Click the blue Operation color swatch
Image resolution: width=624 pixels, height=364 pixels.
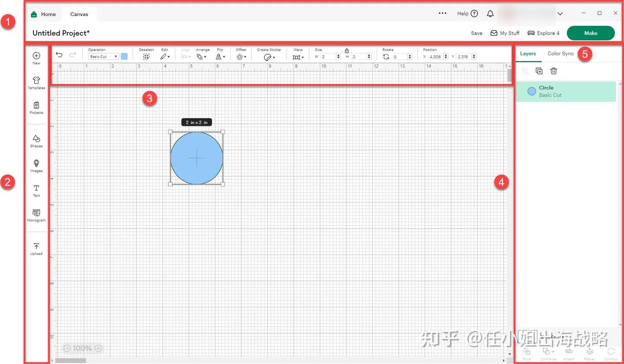pos(124,56)
